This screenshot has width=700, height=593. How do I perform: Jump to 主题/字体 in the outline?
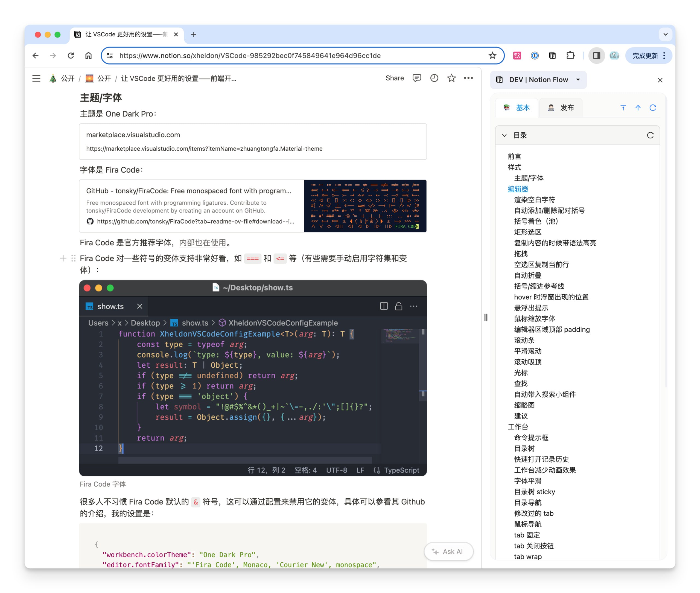[529, 178]
